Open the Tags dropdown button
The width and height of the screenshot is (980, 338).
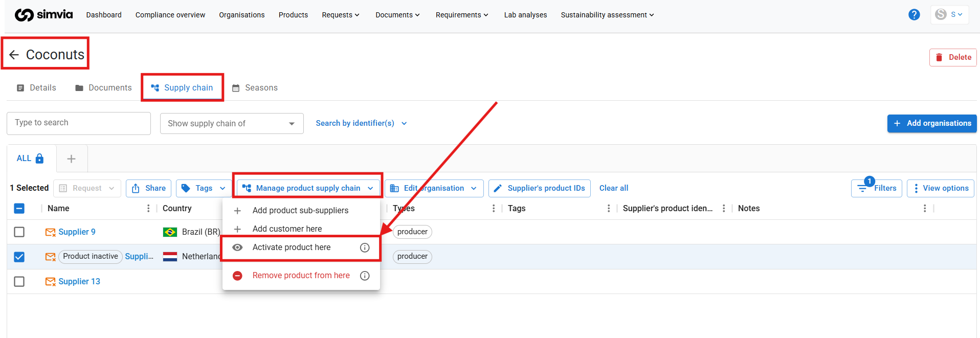[x=204, y=188]
